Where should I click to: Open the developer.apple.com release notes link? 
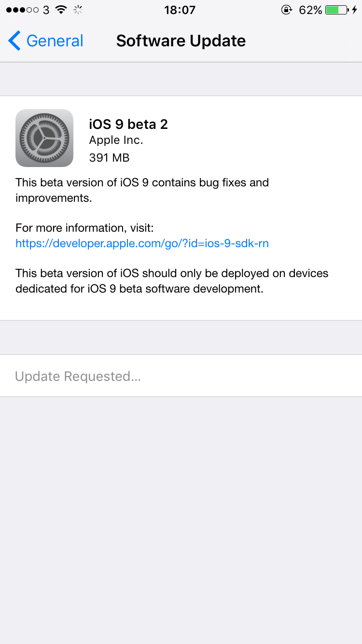tap(142, 243)
